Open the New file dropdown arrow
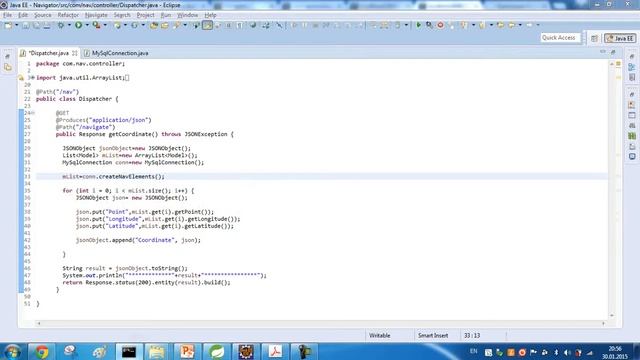This screenshot has width=640, height=360. pos(17,25)
